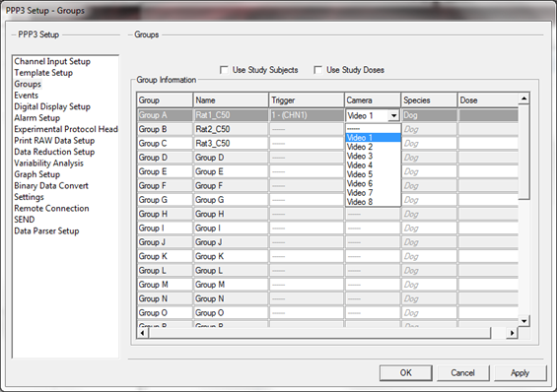
Task: Choose Video 5 camera option
Action: (373, 174)
